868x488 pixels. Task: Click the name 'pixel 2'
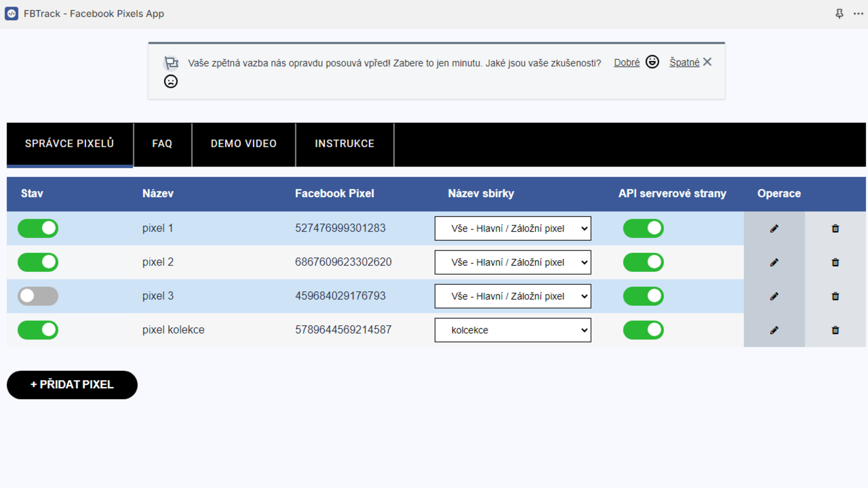click(157, 262)
